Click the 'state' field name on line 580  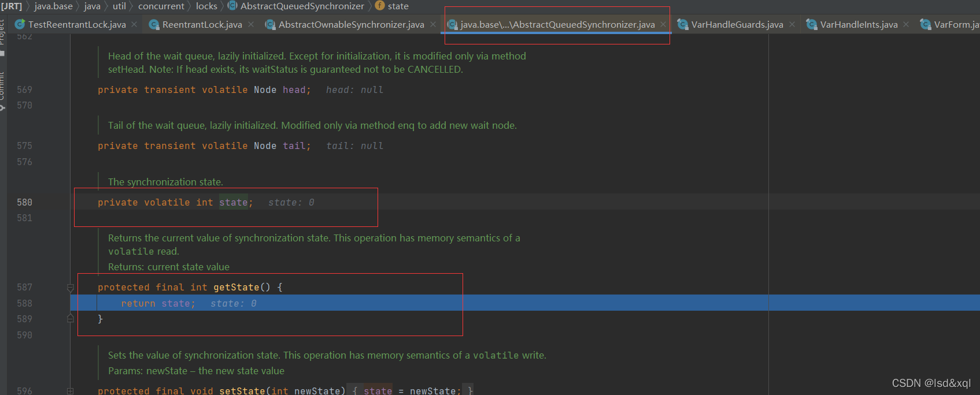click(233, 202)
